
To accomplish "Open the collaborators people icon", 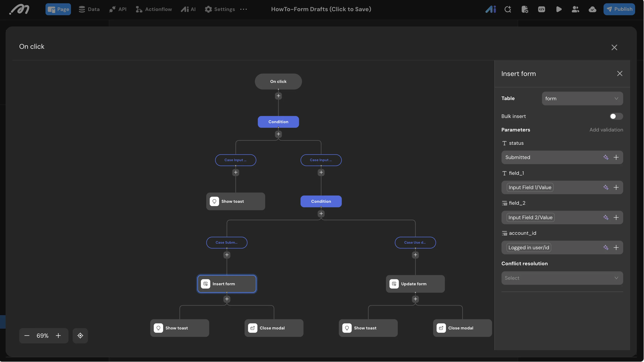I will pos(575,9).
